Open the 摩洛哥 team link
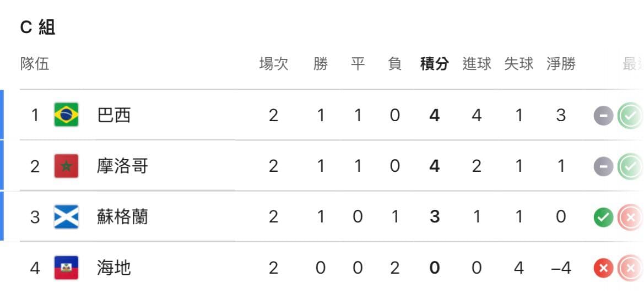The width and height of the screenshot is (644, 299). pos(122,166)
